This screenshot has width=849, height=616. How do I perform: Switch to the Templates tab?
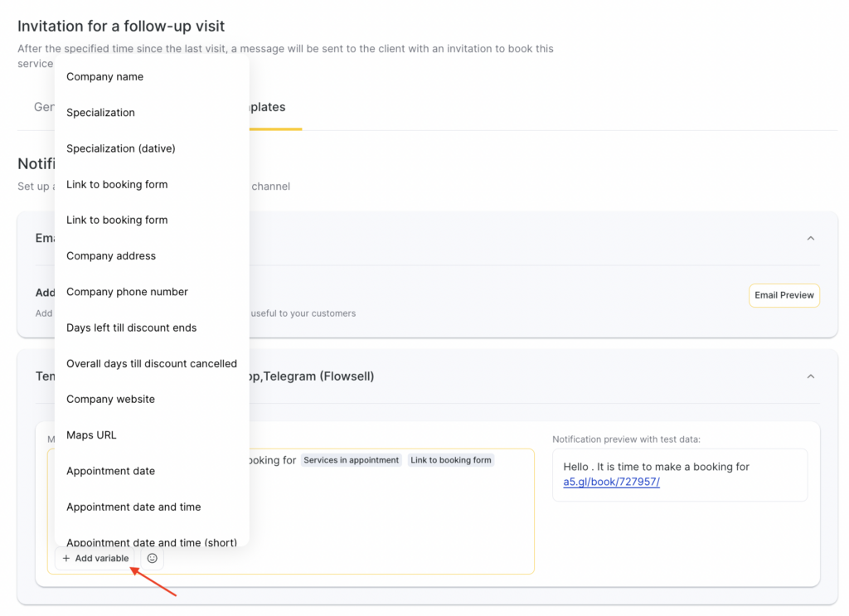coord(268,108)
